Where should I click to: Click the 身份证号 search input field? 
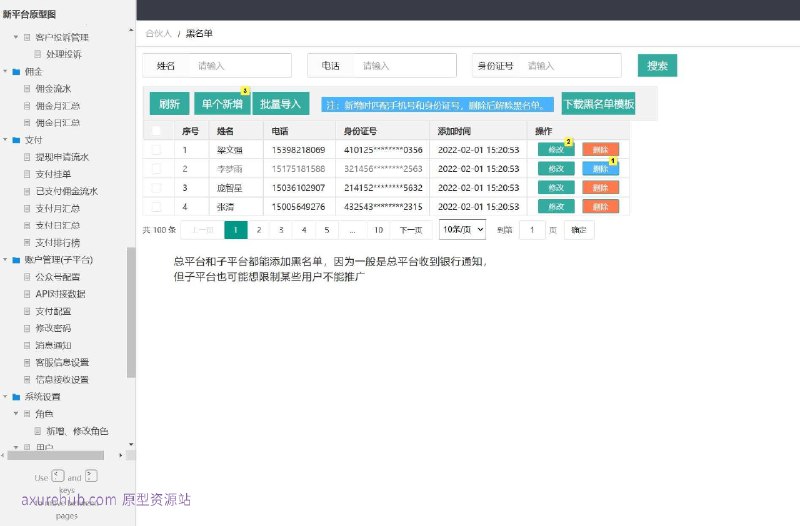(569, 66)
